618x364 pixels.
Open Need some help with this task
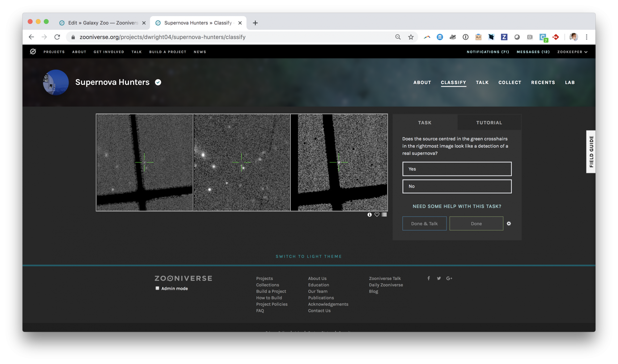tap(457, 206)
